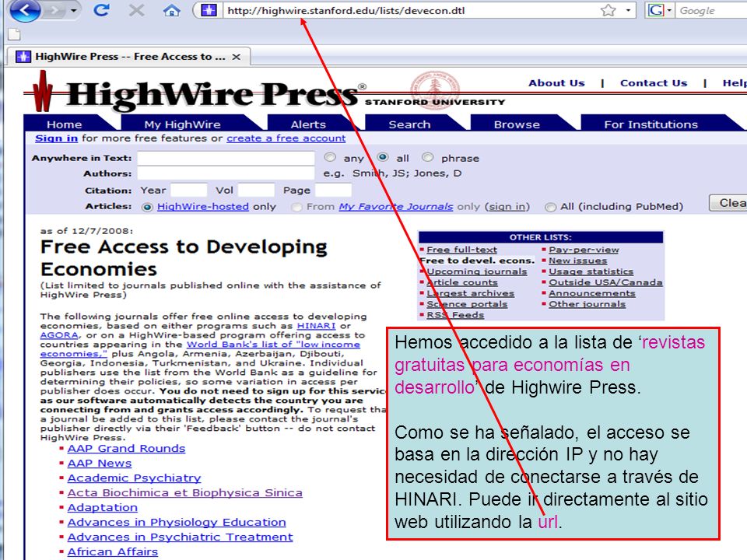Select the HighWire Press browser tab

[128, 57]
